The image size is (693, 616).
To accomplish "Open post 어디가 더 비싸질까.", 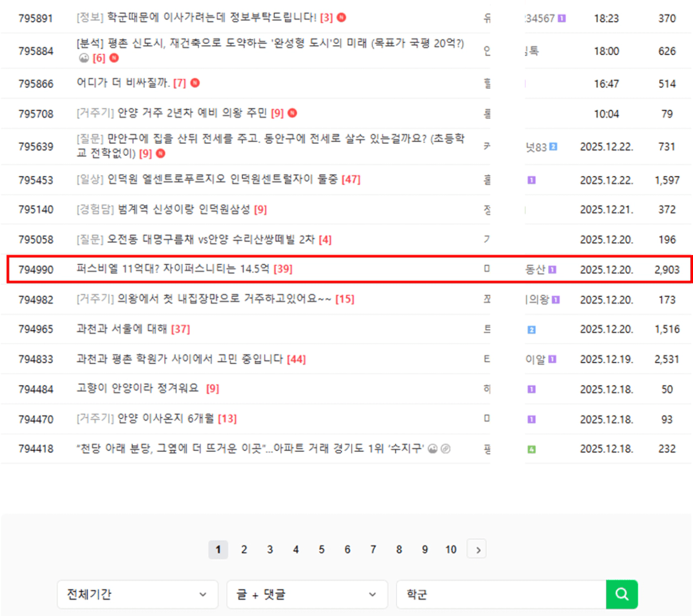I will point(124,82).
